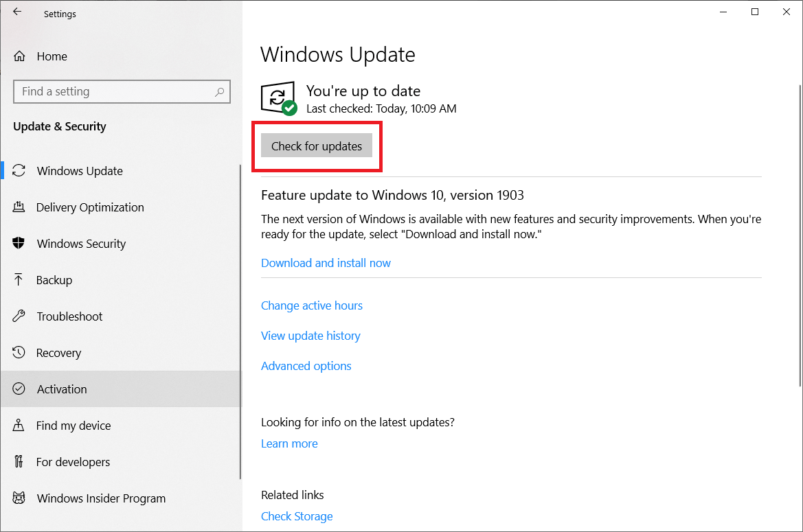Click the You're up to date text

pos(363,91)
